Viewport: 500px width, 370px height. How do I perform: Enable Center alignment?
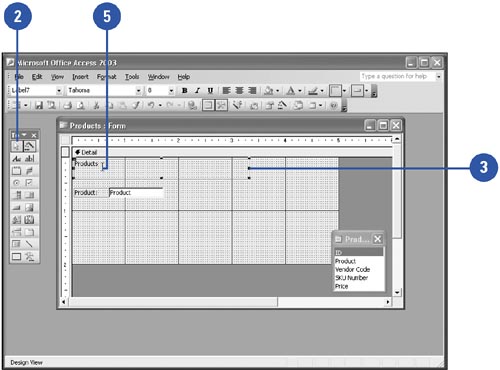click(x=239, y=91)
